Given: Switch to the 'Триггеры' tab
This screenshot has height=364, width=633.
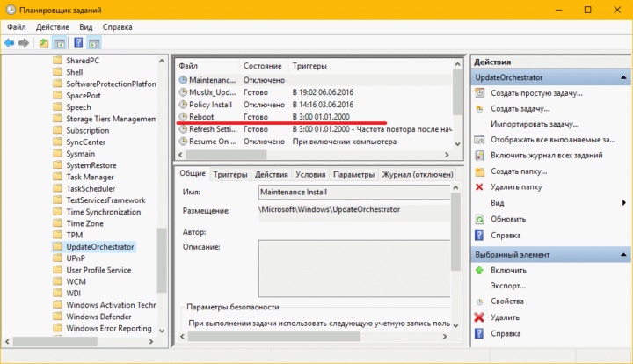Looking at the screenshot, I should coord(230,174).
